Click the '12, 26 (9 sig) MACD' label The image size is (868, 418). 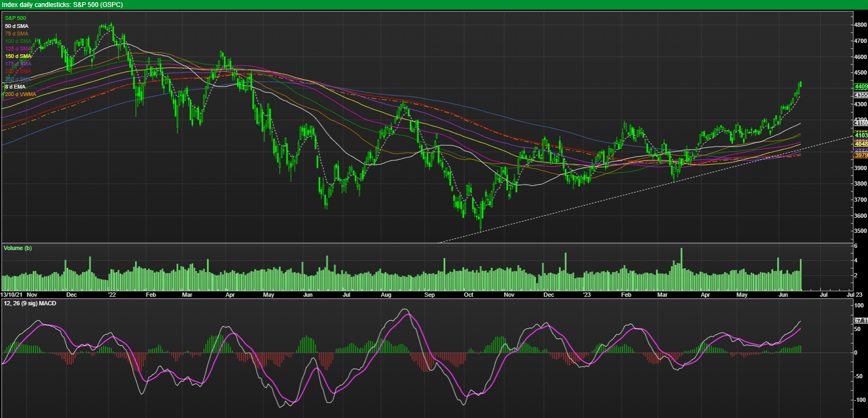30,303
